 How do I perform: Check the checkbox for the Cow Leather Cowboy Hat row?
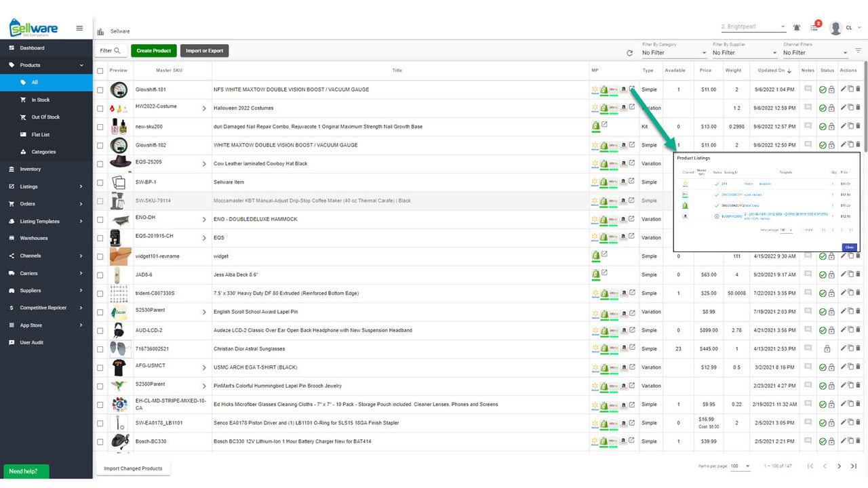click(99, 163)
